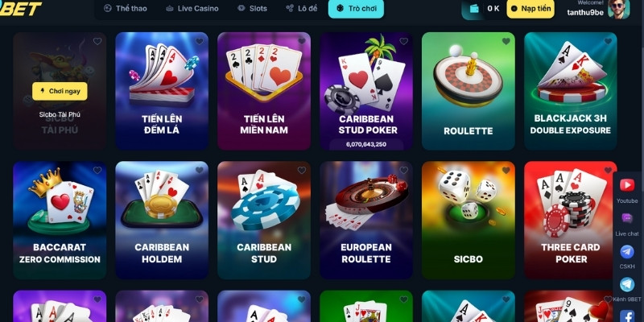Click the CSKH Telegram icon
Image resolution: width=644 pixels, height=322 pixels.
[x=627, y=251]
